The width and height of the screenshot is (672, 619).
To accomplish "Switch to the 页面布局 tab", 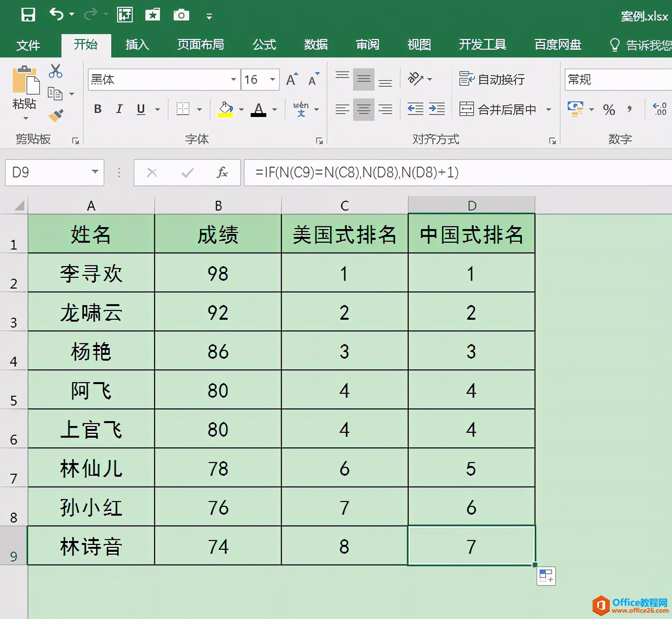I will click(x=200, y=45).
